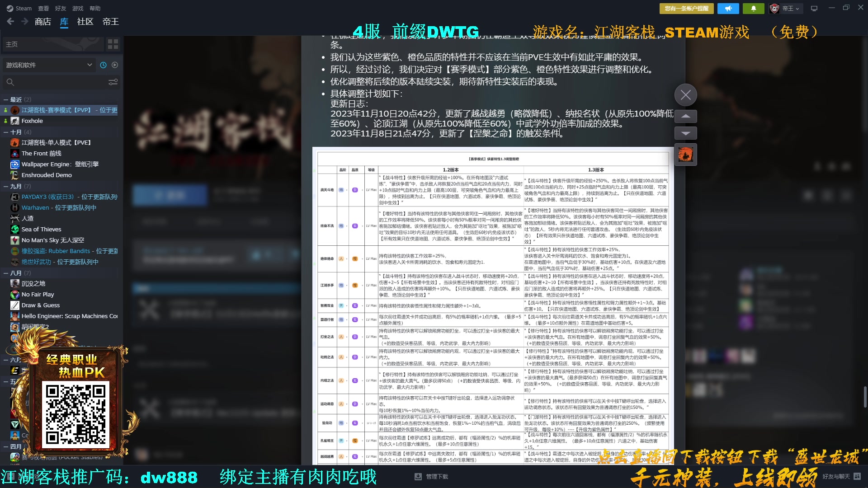This screenshot has width=868, height=488.
Task: Click the 您有一条帐户提醒 alert button
Action: pyautogui.click(x=685, y=8)
